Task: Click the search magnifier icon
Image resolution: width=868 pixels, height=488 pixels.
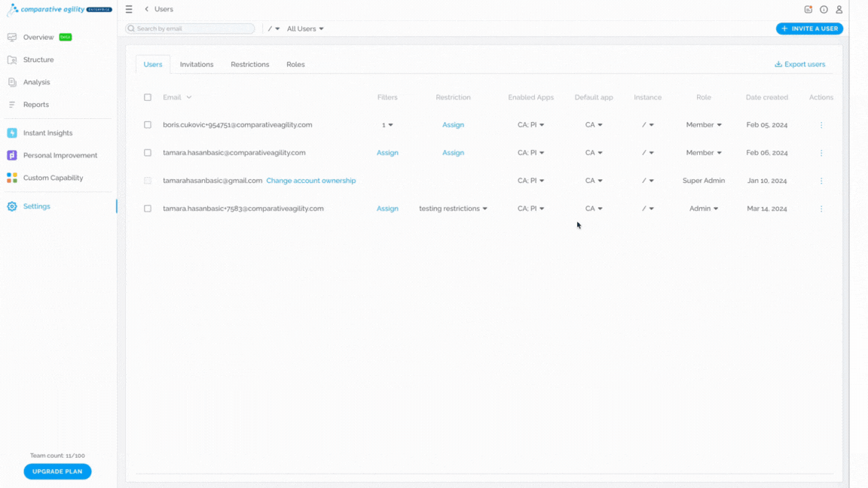Action: (x=131, y=29)
